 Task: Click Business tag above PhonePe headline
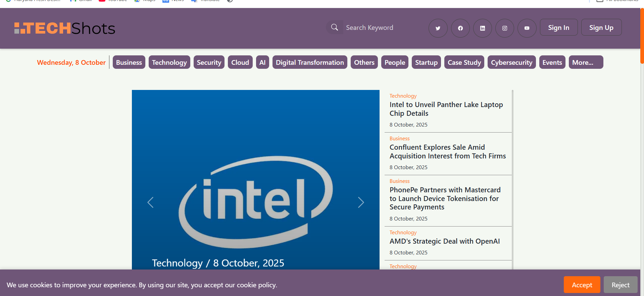pyautogui.click(x=399, y=181)
